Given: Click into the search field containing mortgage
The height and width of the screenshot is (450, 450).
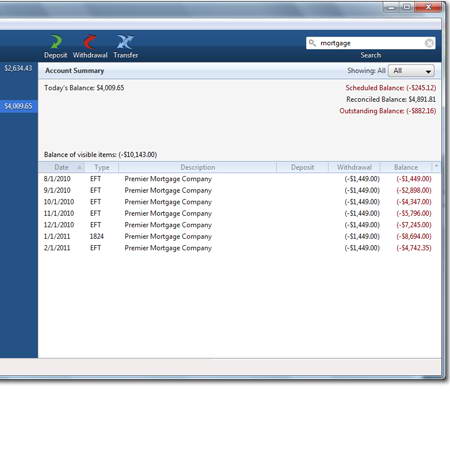Looking at the screenshot, I should [371, 43].
